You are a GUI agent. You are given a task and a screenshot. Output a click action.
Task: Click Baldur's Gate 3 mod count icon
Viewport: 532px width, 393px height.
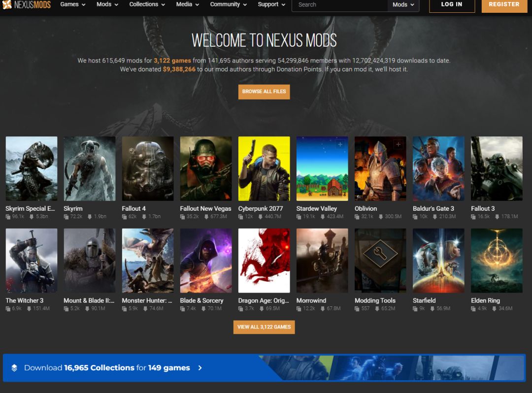coord(415,217)
